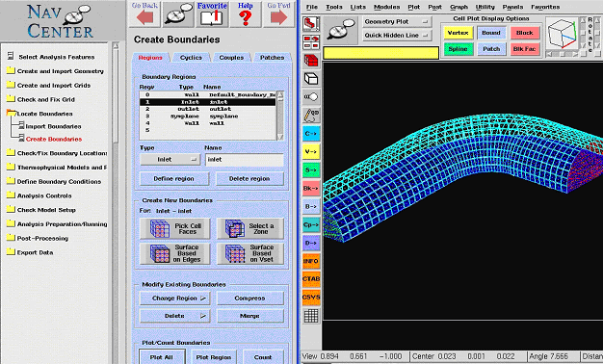This screenshot has height=364, width=603.
Task: Open the Geometry Plot dropdown
Action: (397, 22)
